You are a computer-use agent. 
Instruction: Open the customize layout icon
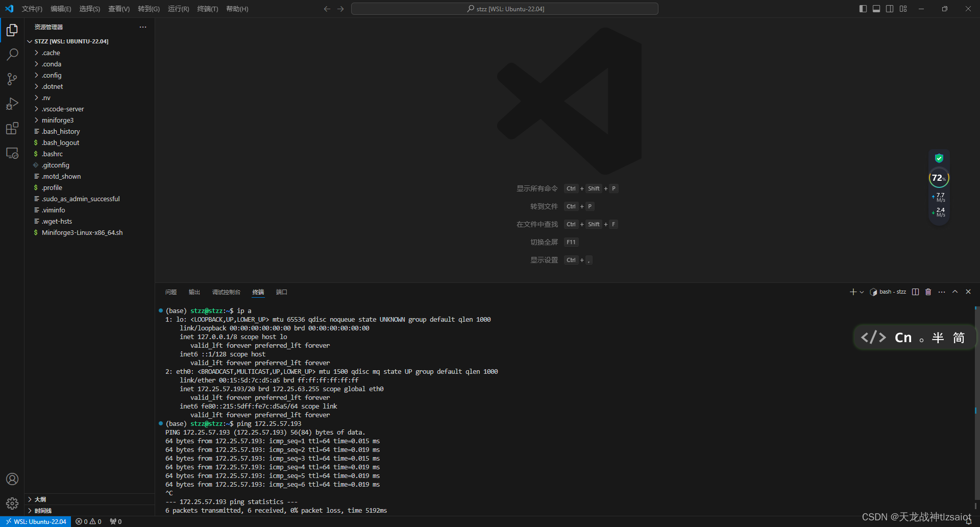(x=903, y=9)
